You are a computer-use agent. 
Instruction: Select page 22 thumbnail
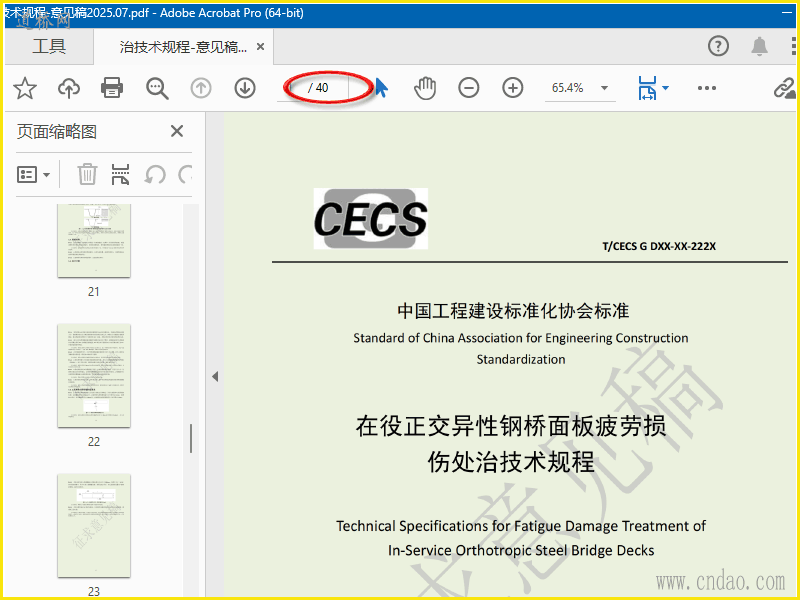94,376
